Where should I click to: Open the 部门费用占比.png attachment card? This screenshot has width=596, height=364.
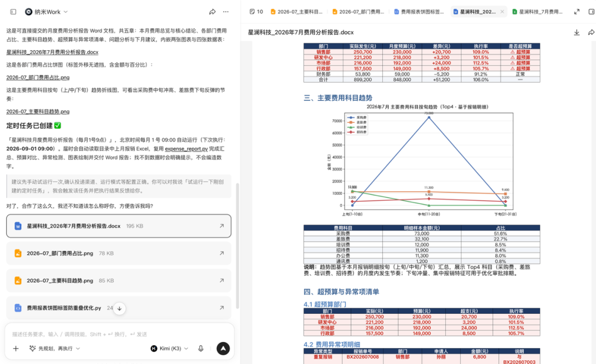tap(119, 254)
